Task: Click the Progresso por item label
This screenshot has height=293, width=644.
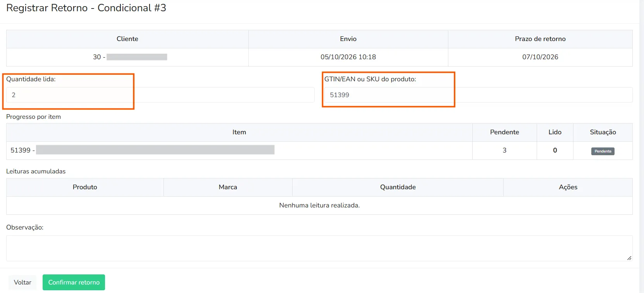Action: (33, 117)
